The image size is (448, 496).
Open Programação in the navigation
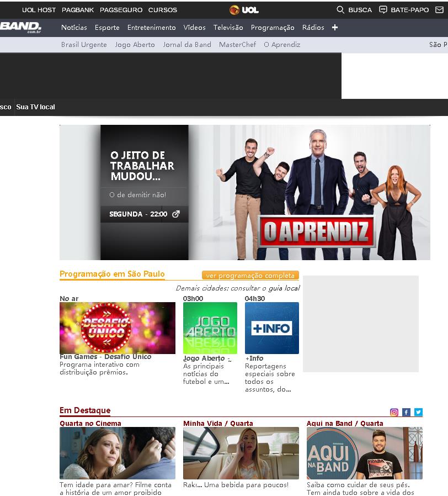click(273, 28)
